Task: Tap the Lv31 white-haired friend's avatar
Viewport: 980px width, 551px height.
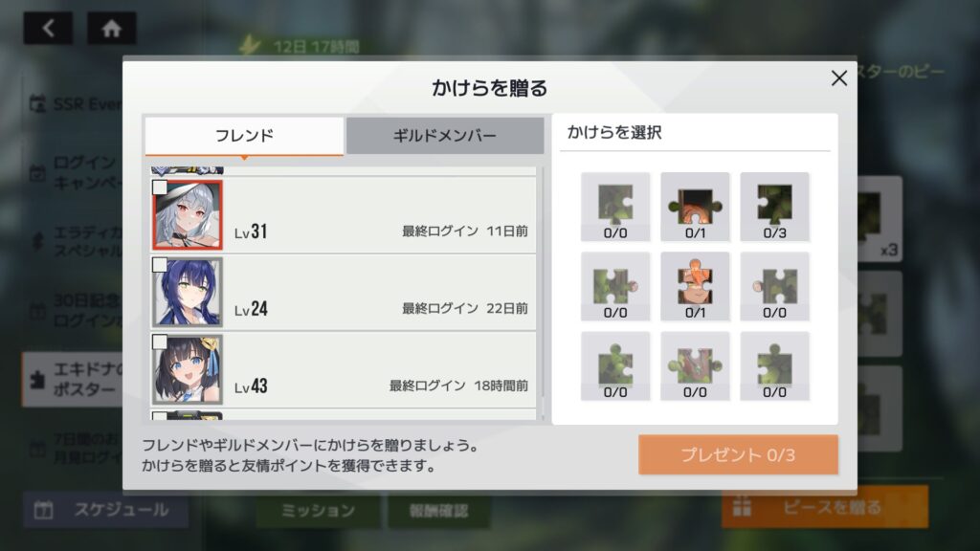Action: (x=188, y=215)
